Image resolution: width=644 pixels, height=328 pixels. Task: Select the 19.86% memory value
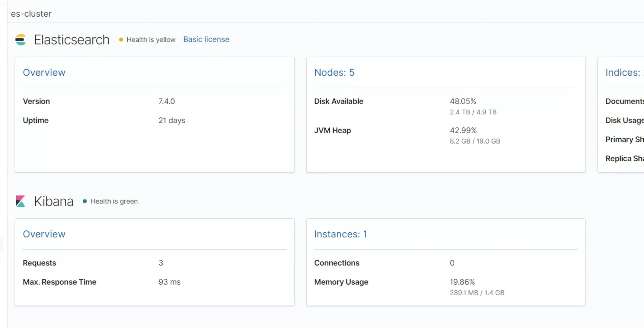[462, 282]
